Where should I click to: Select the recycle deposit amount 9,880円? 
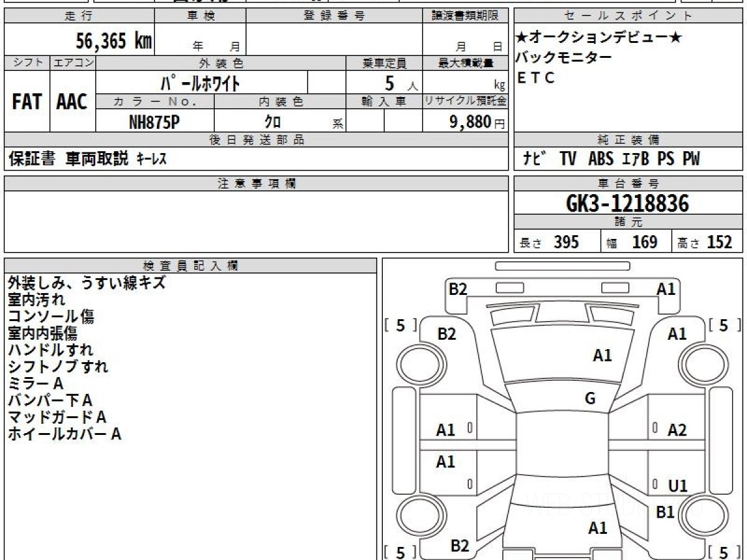click(477, 121)
